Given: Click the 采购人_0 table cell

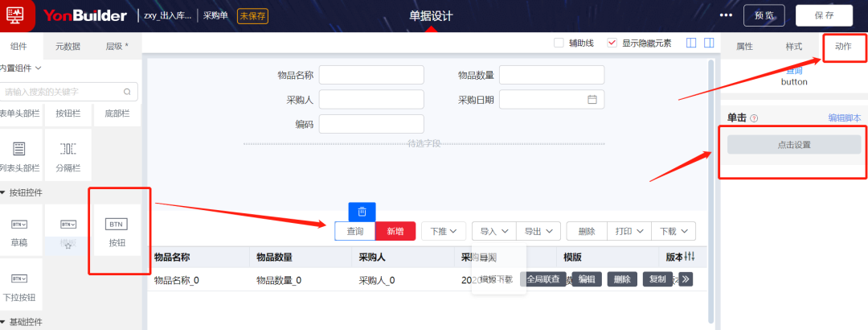Looking at the screenshot, I should 376,280.
